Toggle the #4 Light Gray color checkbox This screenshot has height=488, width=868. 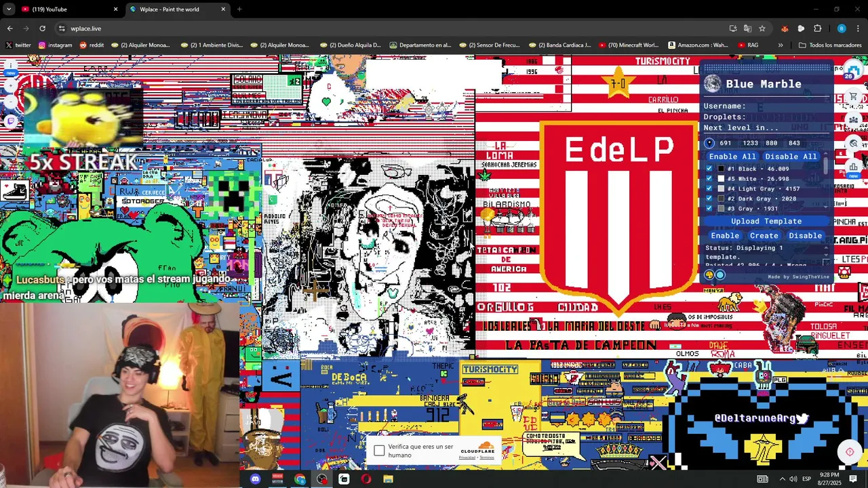pos(709,189)
